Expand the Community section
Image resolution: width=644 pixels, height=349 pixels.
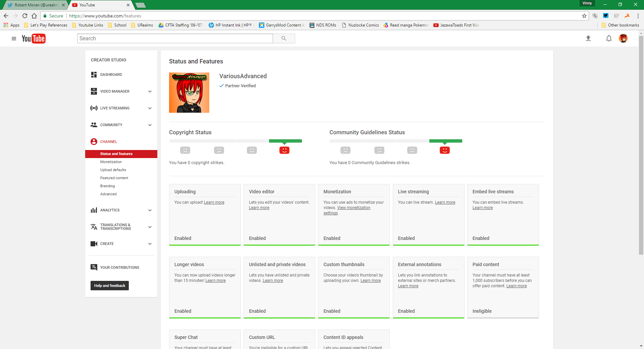150,125
